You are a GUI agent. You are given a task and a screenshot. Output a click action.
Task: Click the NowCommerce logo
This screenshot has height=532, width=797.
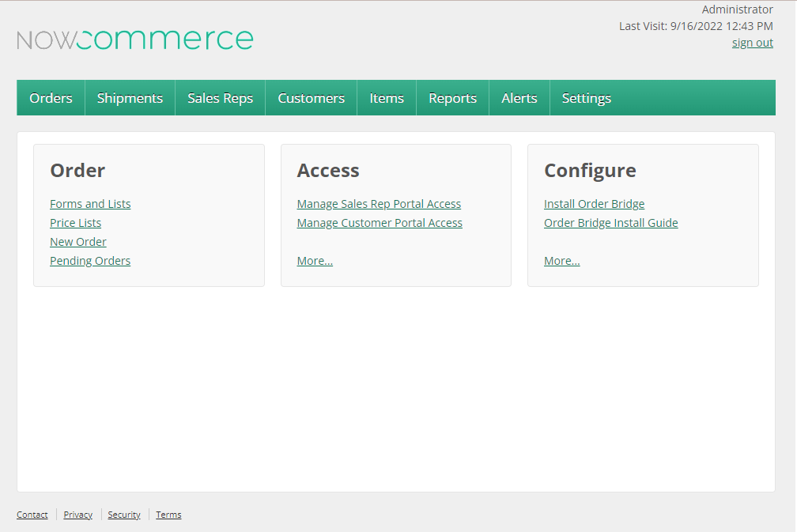pos(134,40)
